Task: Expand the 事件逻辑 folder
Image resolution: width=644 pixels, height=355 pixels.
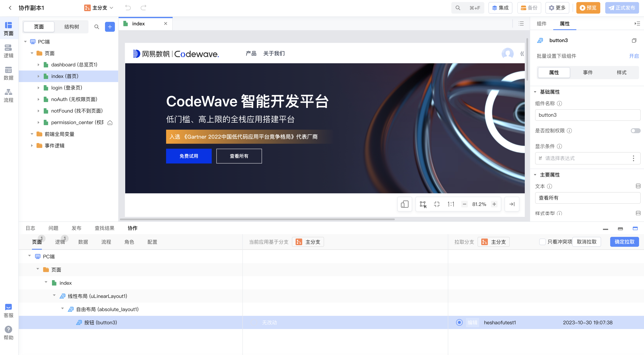Action: click(x=32, y=145)
